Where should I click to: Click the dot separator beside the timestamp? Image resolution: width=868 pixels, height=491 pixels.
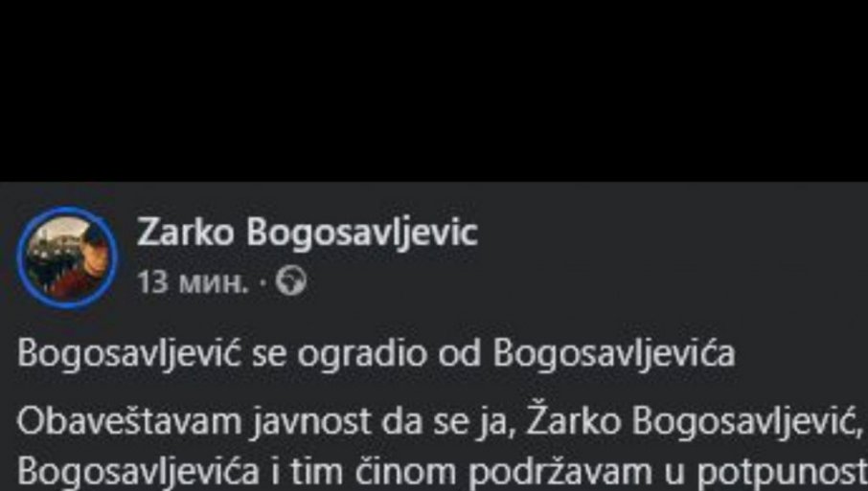[262, 283]
